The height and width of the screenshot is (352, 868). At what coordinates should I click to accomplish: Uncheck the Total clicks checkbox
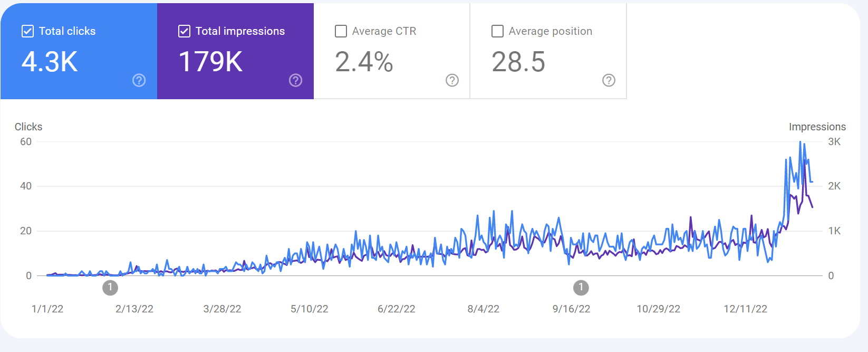pyautogui.click(x=28, y=31)
